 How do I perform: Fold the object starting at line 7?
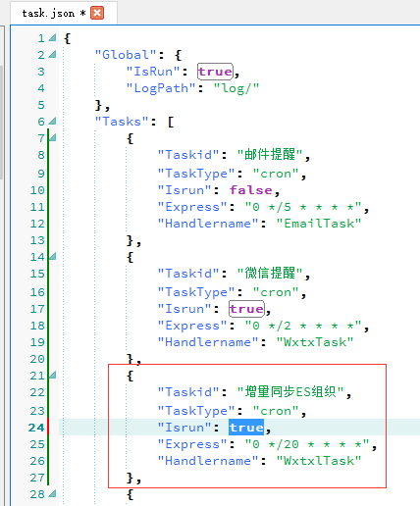(x=52, y=137)
